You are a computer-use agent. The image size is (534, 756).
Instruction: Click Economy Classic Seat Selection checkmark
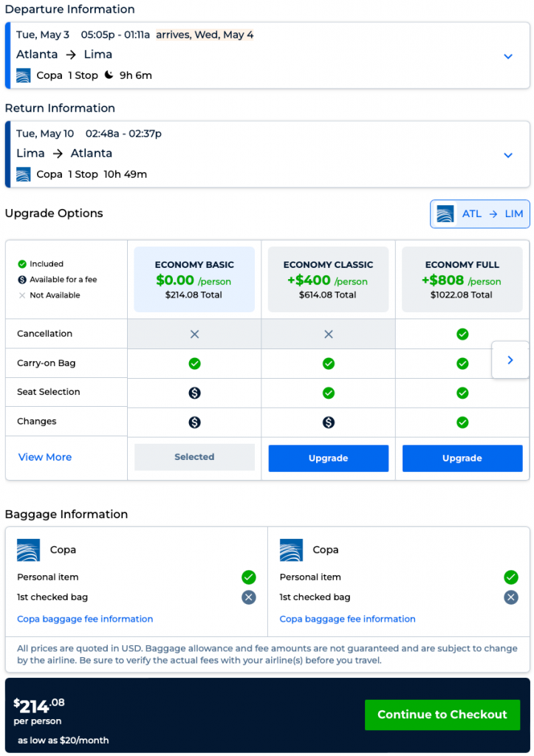point(329,393)
